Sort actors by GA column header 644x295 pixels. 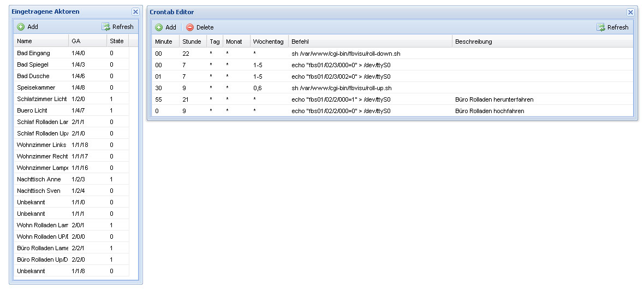pyautogui.click(x=87, y=41)
